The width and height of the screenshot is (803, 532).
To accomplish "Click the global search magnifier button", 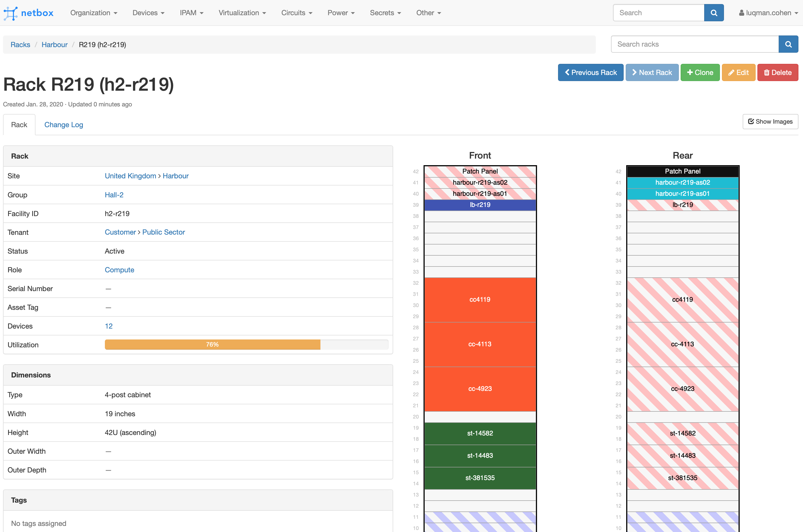I will 713,13.
